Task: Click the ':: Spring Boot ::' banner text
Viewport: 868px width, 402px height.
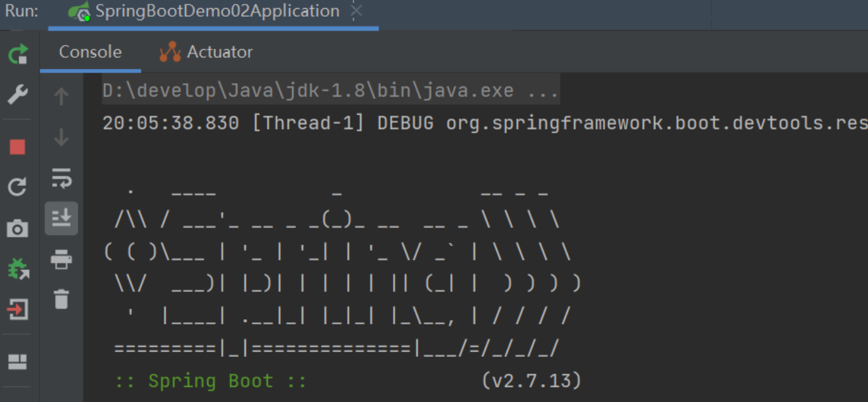Action: point(211,381)
